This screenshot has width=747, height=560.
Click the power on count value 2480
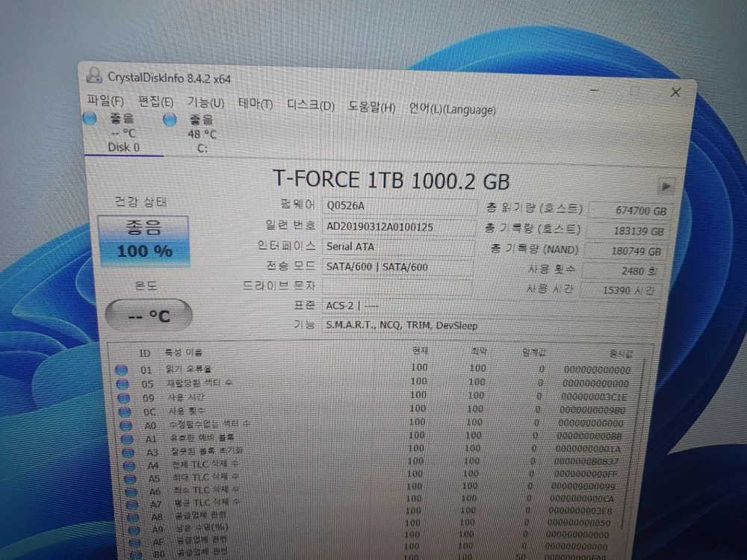pos(622,271)
